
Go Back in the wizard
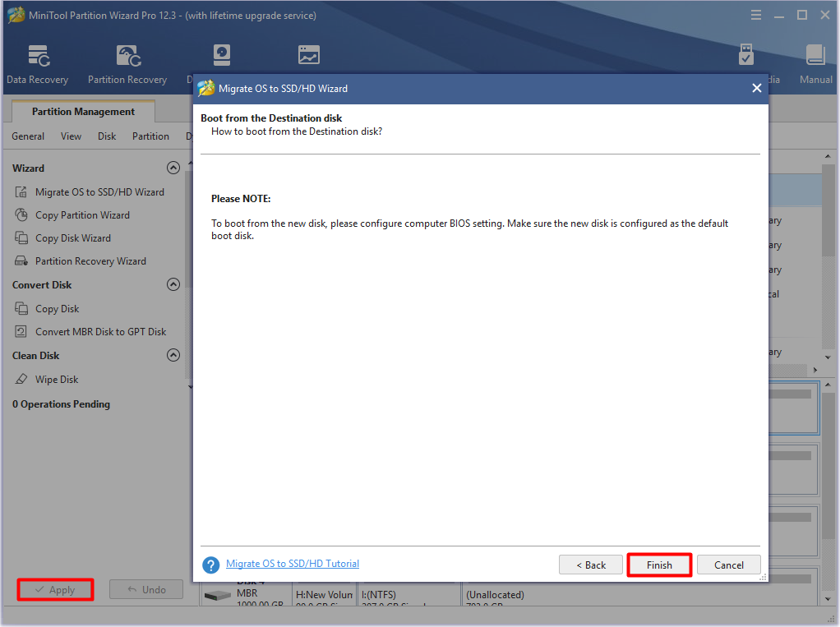591,565
